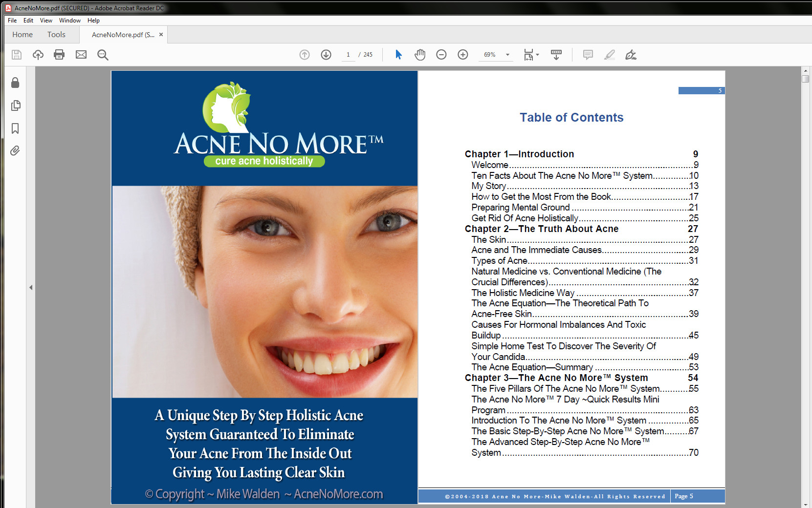Select the Hand tool in the toolbar
The width and height of the screenshot is (812, 508).
pyautogui.click(x=420, y=55)
